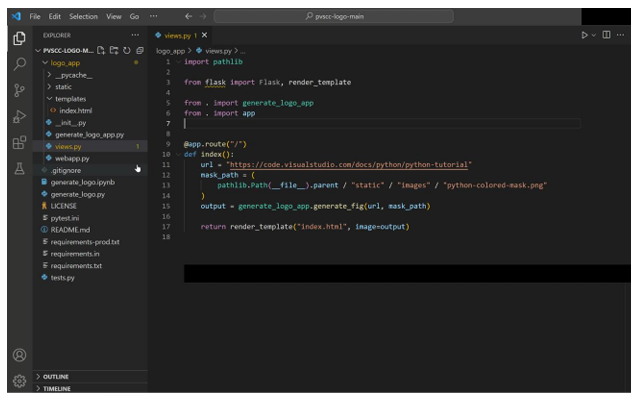Open the python-tutorial URL link in code

click(x=349, y=165)
